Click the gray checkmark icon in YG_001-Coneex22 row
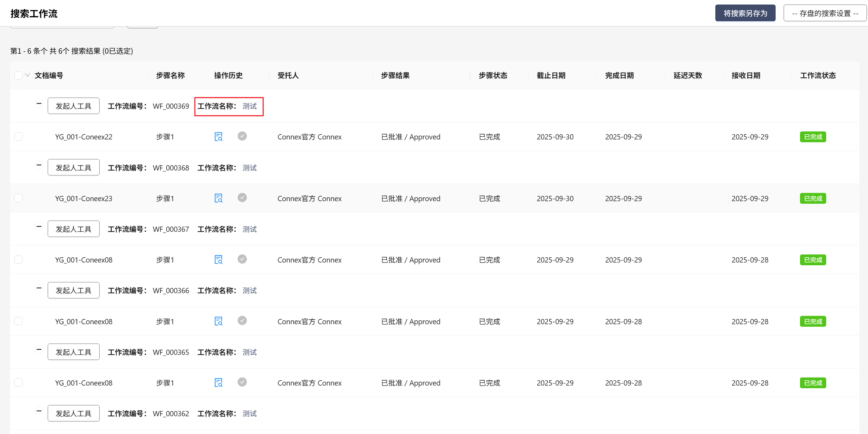This screenshot has height=434, width=868. [x=242, y=136]
